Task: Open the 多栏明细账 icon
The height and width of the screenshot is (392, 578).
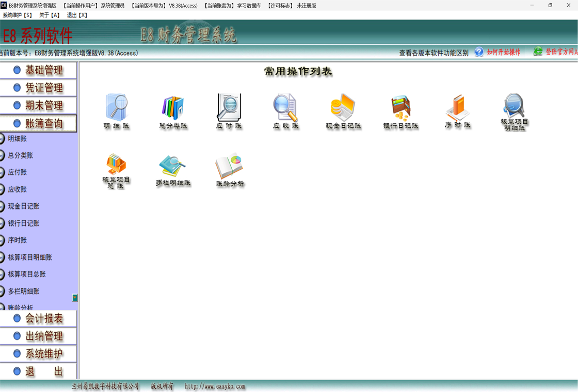Action: [x=173, y=166]
